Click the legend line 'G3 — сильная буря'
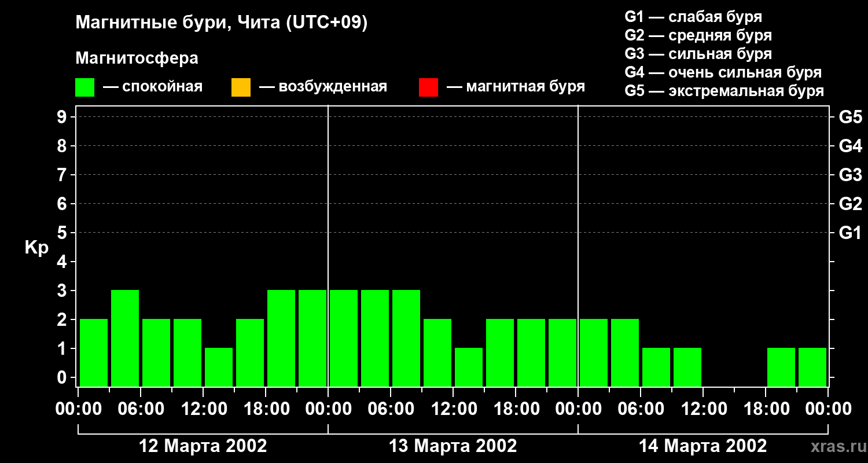Viewport: 868px width, 463px height. click(x=698, y=54)
